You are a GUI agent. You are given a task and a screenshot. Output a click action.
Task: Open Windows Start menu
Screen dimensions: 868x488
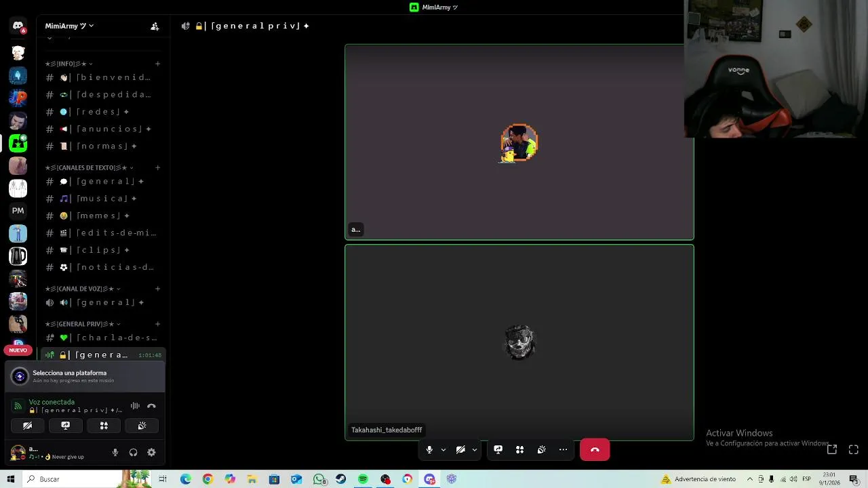pos(11,479)
